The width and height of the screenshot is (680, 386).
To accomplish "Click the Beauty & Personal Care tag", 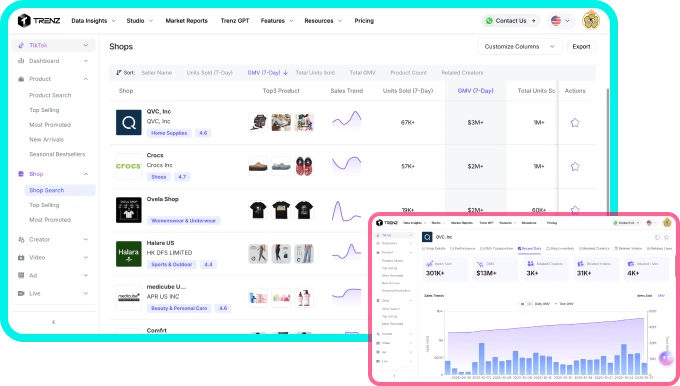I will coord(179,308).
